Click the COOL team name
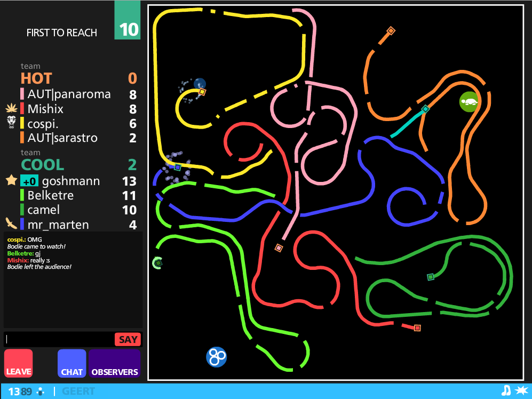 [42, 165]
